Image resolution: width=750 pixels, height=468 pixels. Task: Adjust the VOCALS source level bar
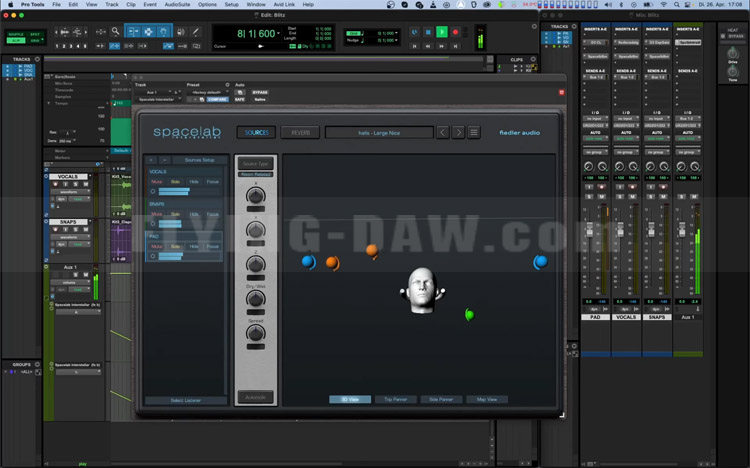(190, 191)
